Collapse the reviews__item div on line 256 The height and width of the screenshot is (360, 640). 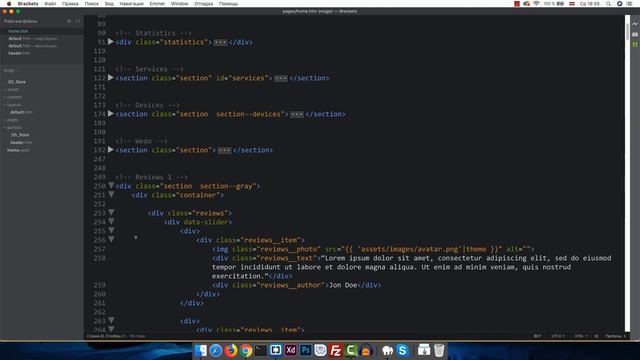click(x=111, y=240)
